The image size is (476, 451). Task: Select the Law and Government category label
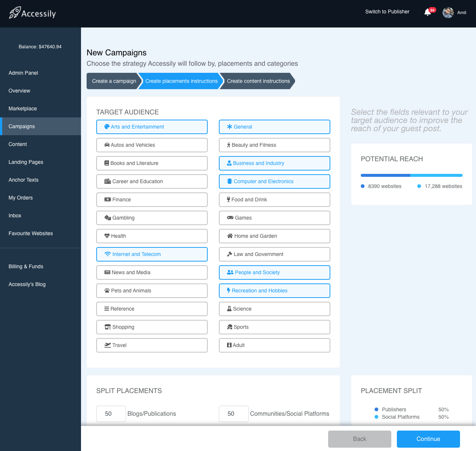click(x=259, y=254)
